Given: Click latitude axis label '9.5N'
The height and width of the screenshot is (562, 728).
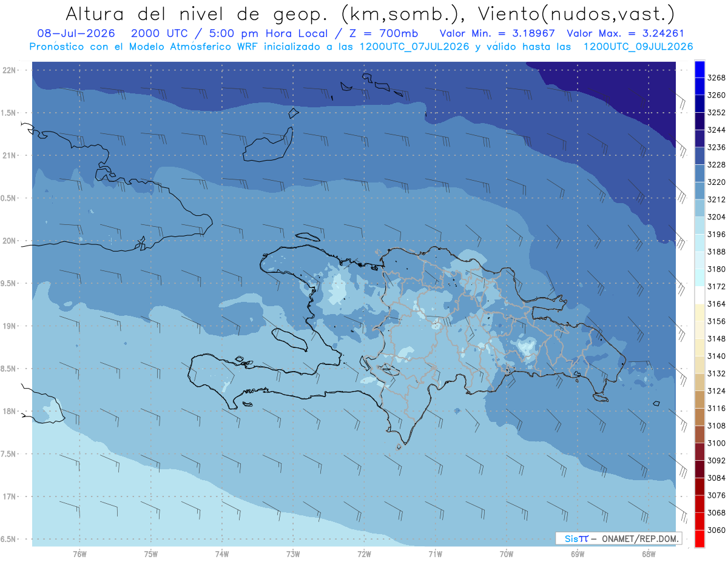Looking at the screenshot, I should pyautogui.click(x=9, y=283).
